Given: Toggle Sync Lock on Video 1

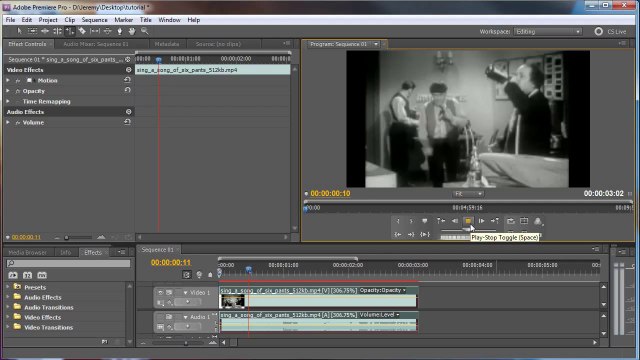Looking at the screenshot, I should pos(169,293).
